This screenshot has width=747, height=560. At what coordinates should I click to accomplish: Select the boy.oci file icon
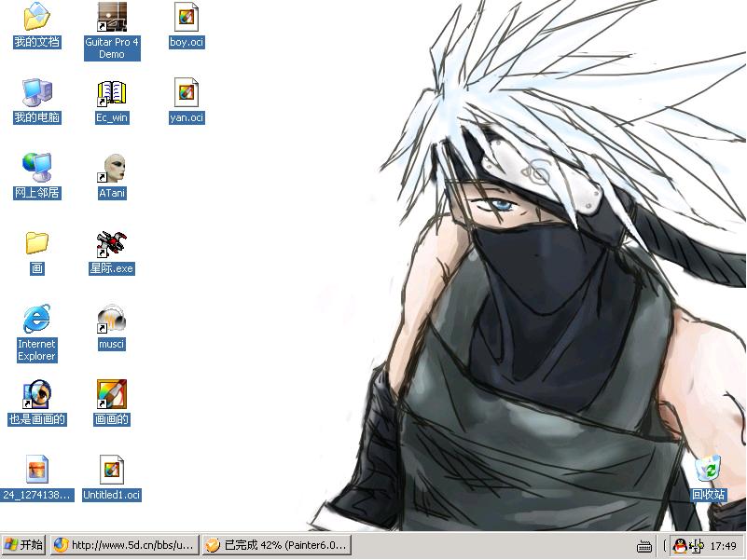pyautogui.click(x=187, y=17)
